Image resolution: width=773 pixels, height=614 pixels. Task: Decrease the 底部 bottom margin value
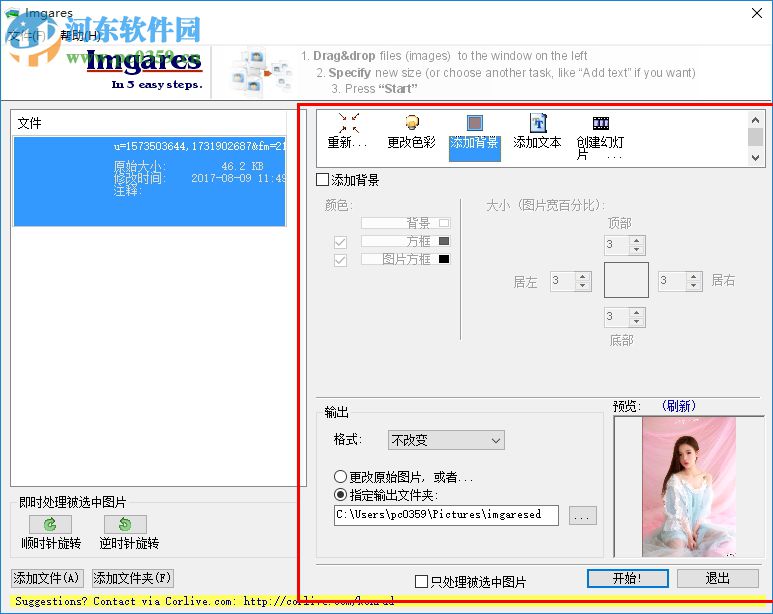636,322
